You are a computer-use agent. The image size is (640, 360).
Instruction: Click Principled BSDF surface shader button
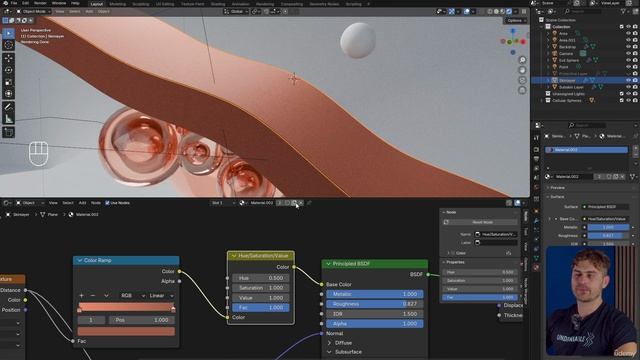pyautogui.click(x=606, y=207)
